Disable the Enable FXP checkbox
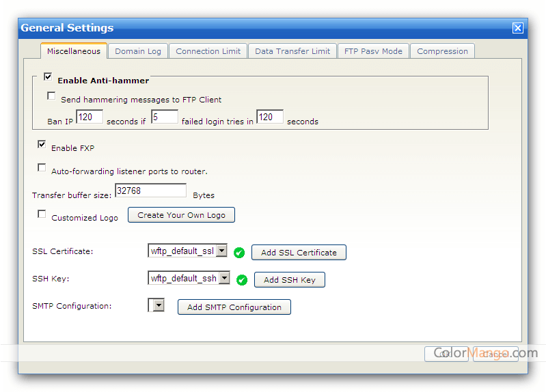 click(42, 145)
